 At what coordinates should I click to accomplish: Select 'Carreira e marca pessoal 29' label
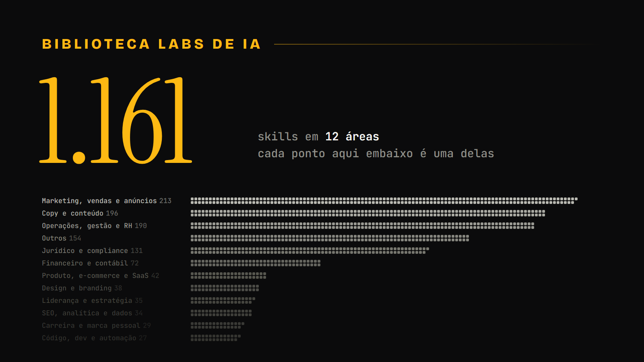(x=97, y=325)
